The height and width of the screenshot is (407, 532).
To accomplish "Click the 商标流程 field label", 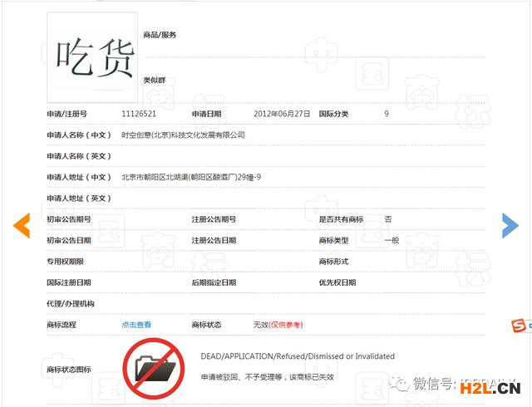I will [62, 325].
